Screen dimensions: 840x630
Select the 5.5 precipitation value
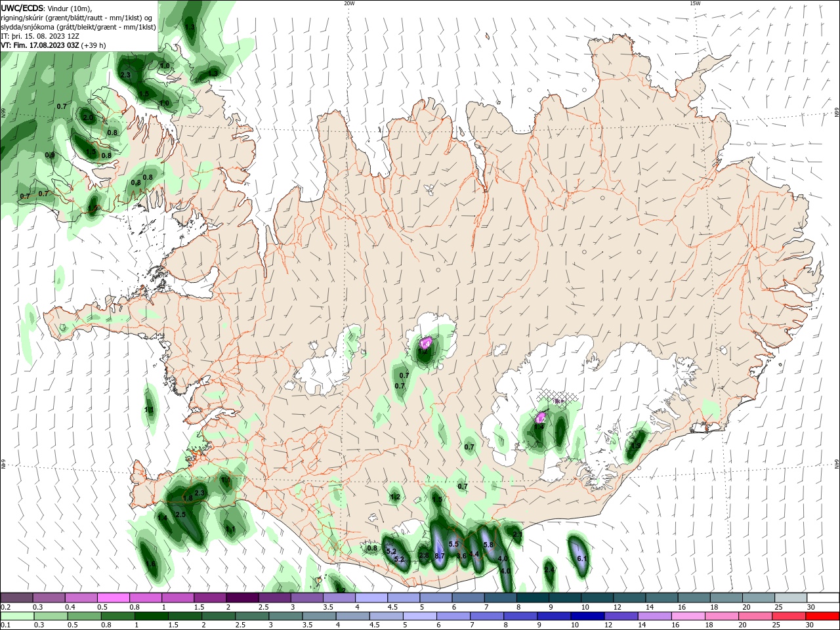pos(453,544)
